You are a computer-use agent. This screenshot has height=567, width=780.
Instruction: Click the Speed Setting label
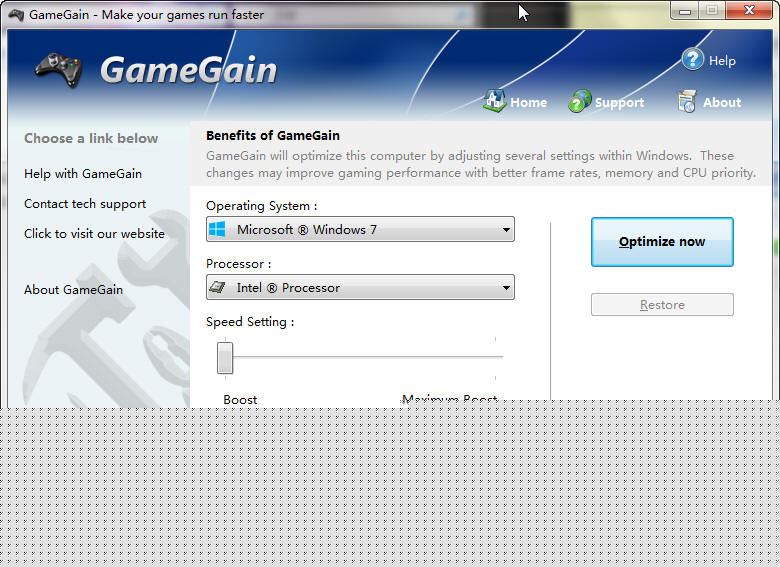click(x=250, y=322)
